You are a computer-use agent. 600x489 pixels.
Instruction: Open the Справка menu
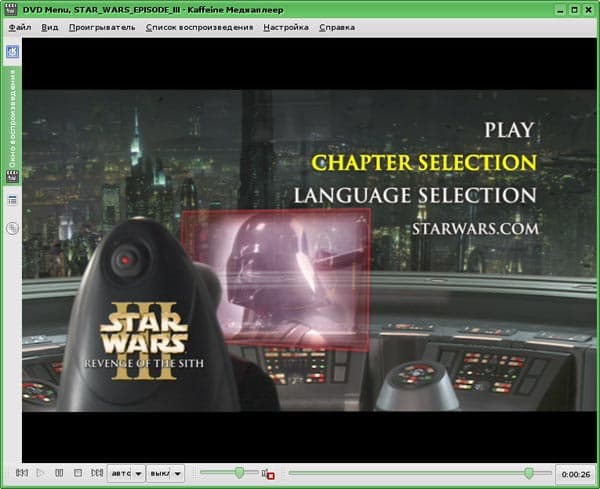click(337, 28)
